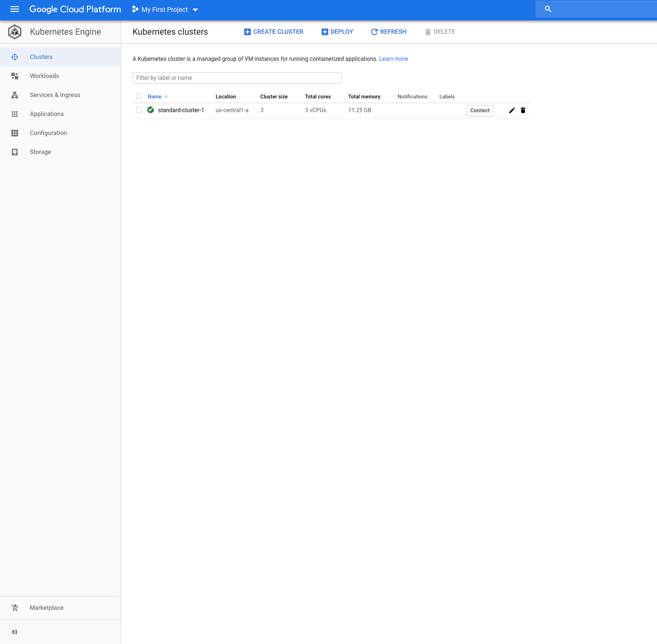This screenshot has height=644, width=657.
Task: Click the Location column header
Action: [226, 96]
